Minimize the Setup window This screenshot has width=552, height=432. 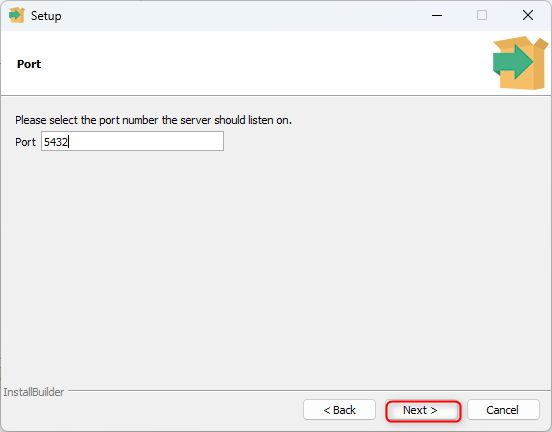437,15
